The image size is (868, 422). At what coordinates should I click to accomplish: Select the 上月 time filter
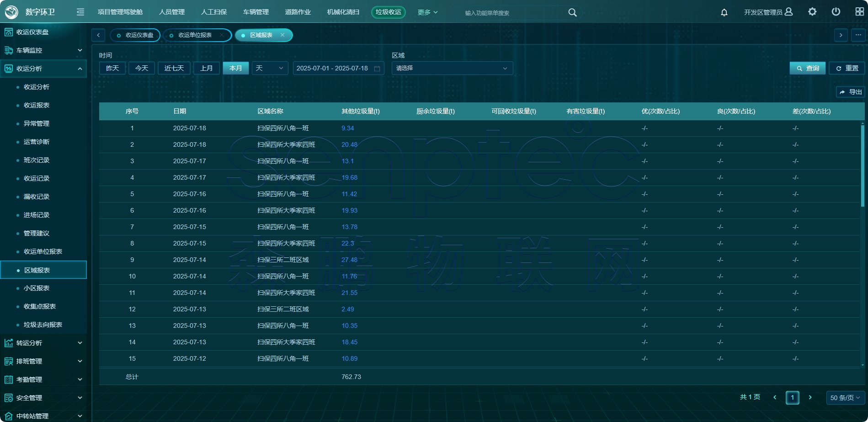point(207,68)
